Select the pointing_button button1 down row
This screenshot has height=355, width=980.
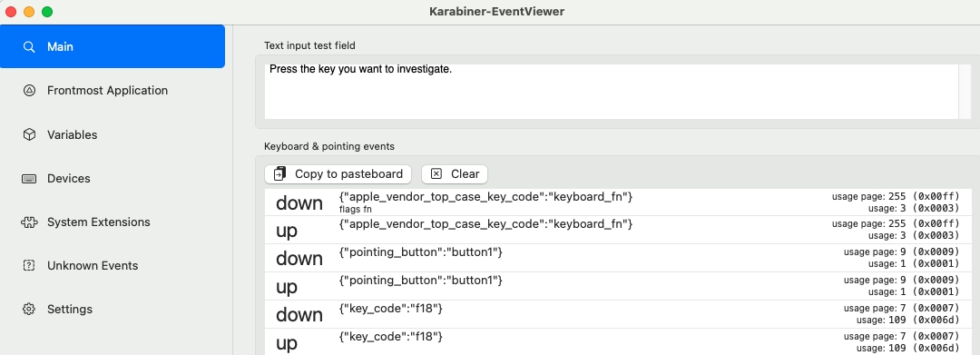click(618, 258)
